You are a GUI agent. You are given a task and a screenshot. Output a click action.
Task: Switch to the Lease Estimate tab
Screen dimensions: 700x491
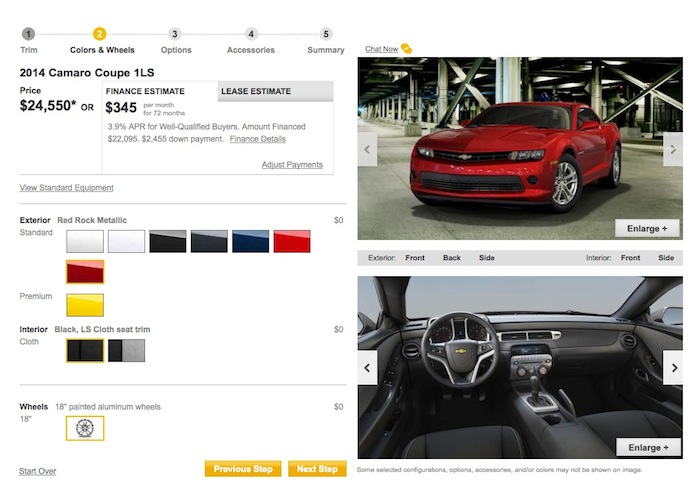coord(275,91)
